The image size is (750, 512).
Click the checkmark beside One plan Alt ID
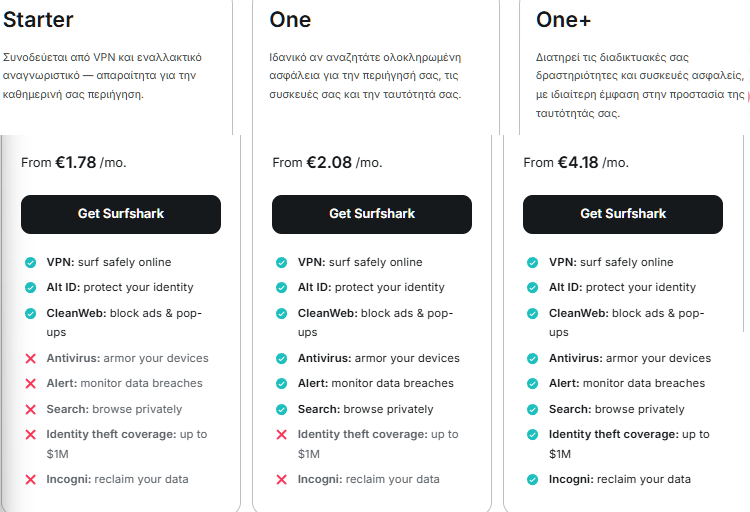pyautogui.click(x=282, y=287)
